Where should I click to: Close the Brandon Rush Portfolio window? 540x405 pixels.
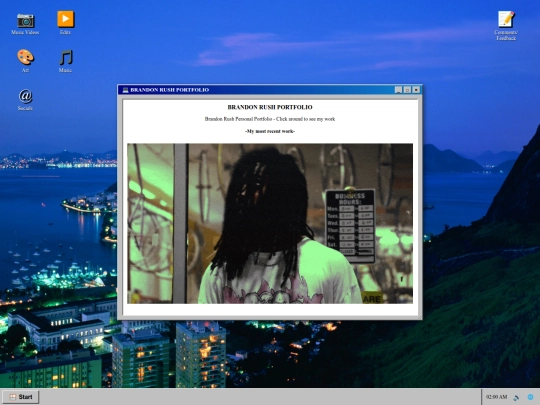point(416,90)
